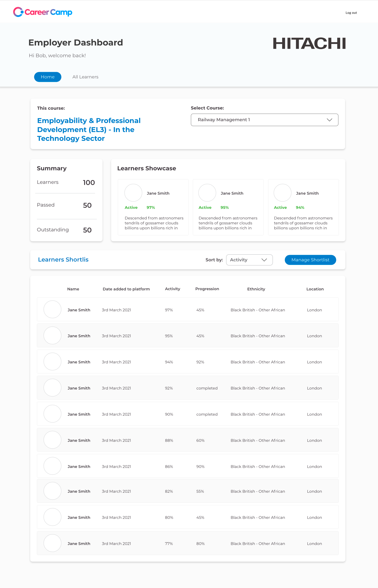Click Jane Smith name in 88% activity row
378x588 pixels.
(x=79, y=440)
